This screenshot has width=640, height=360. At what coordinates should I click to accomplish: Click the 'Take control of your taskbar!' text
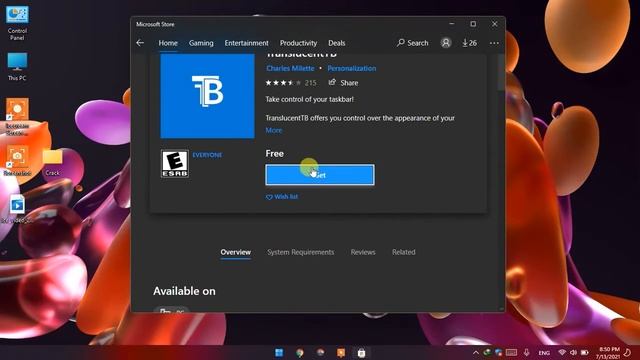[309, 99]
